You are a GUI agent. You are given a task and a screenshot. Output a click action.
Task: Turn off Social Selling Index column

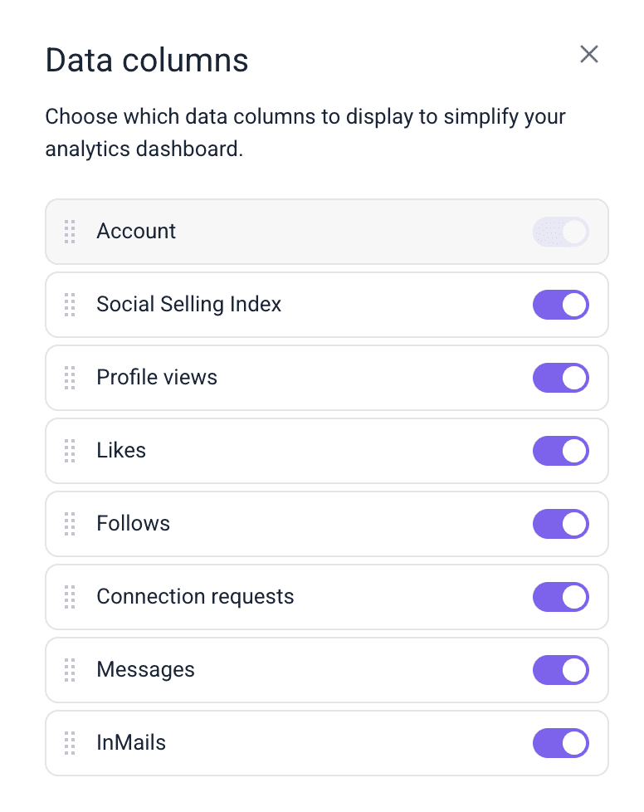coord(561,305)
